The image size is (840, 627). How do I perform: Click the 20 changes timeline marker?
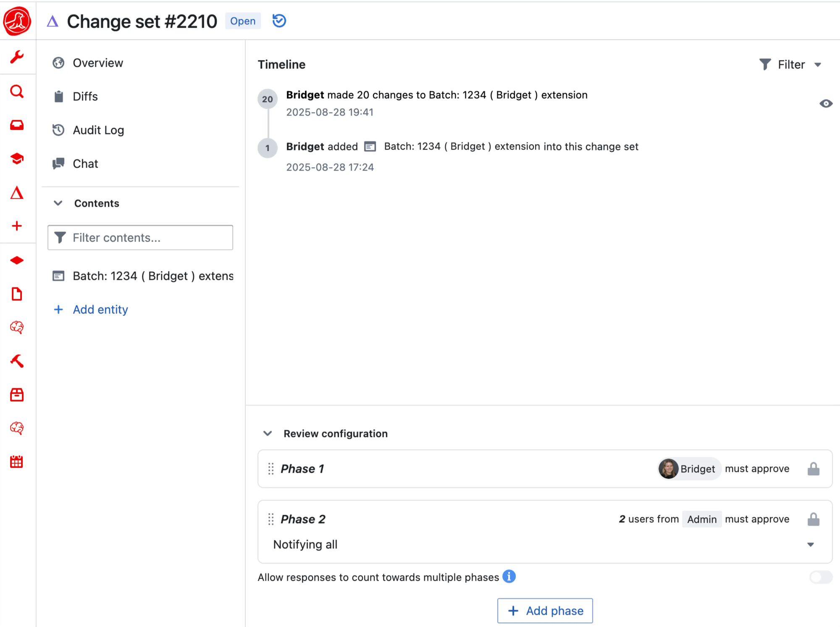pyautogui.click(x=267, y=99)
